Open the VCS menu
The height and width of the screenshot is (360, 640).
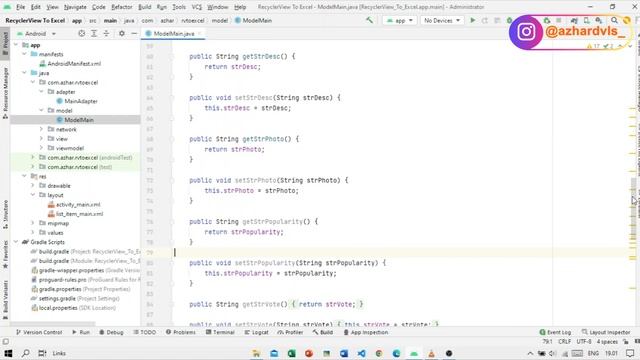click(x=197, y=7)
